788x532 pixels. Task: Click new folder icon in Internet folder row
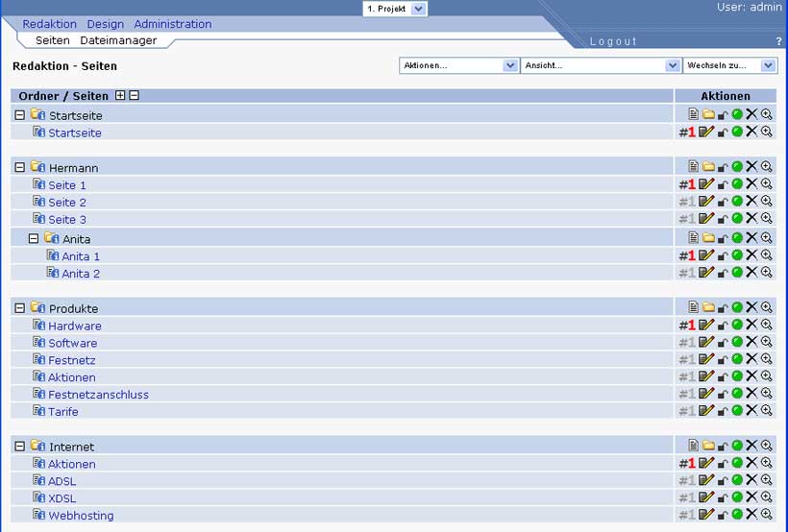708,445
